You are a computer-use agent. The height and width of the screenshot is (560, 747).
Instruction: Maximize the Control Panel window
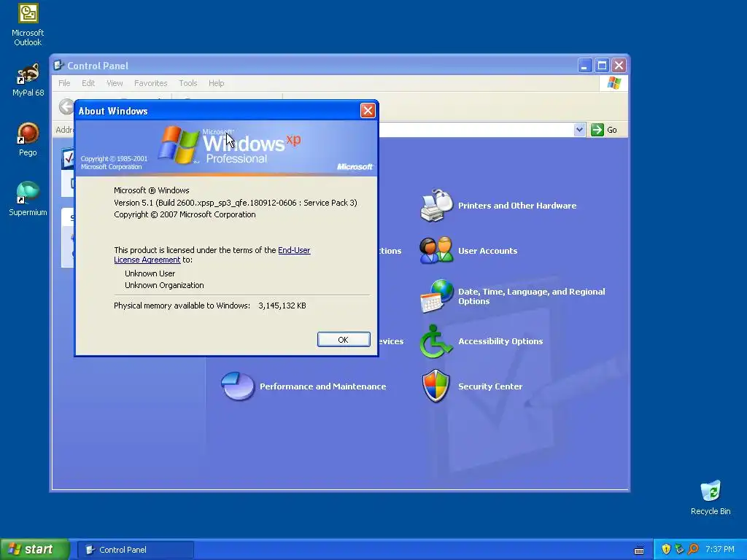[x=602, y=65]
